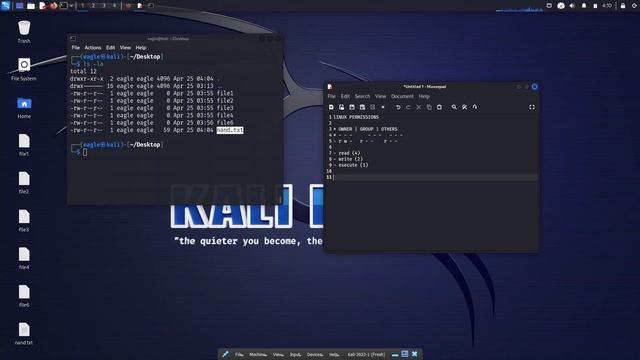This screenshot has width=640, height=360.
Task: Open the Mousepad Edit menu
Action: click(345, 96)
